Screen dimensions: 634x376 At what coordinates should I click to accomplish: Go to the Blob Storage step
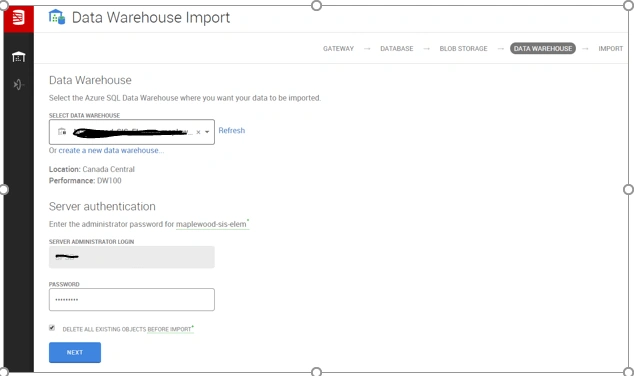[463, 49]
